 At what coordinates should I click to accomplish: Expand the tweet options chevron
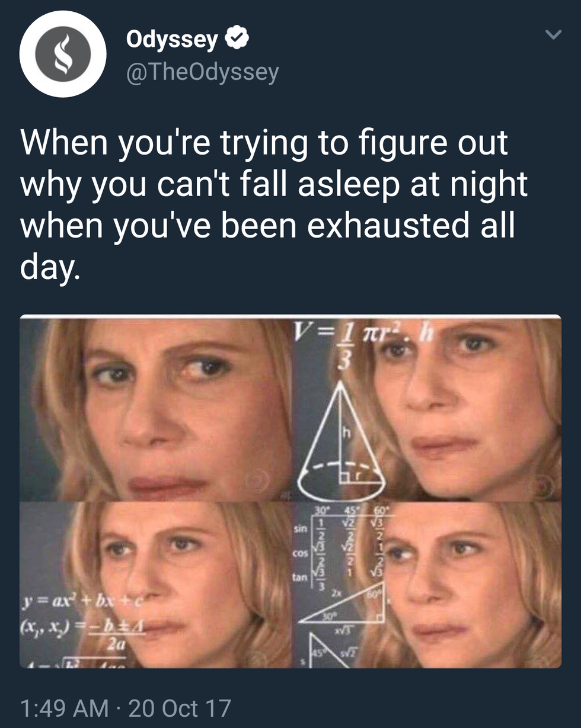[x=553, y=36]
